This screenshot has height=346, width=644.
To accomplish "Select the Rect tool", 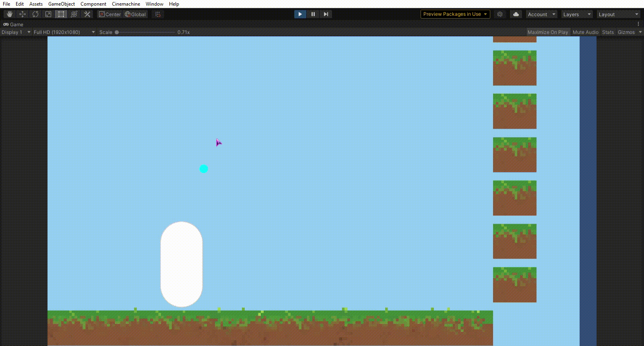I will pyautogui.click(x=61, y=14).
